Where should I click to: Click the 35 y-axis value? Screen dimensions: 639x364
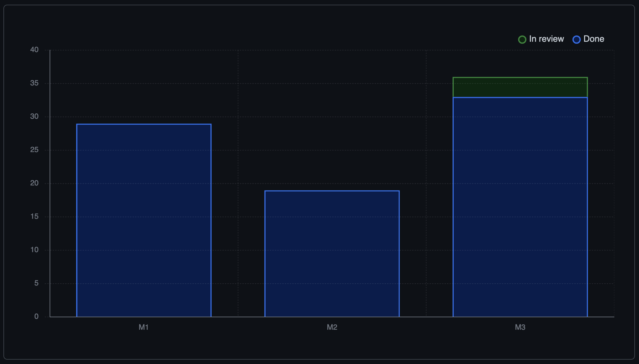[x=34, y=83]
